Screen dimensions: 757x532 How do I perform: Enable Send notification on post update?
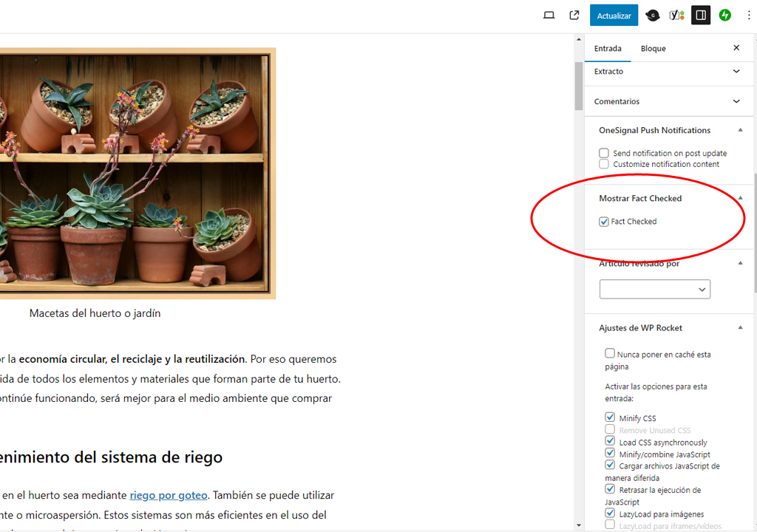(x=603, y=153)
